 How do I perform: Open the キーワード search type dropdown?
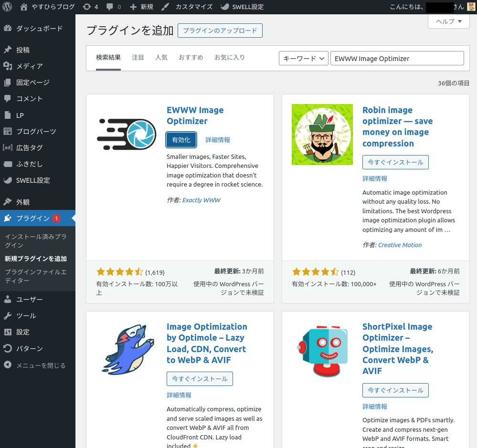303,59
